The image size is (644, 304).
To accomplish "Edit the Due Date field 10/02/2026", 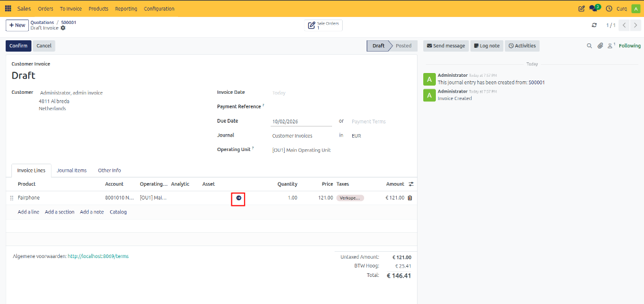I will (x=301, y=121).
